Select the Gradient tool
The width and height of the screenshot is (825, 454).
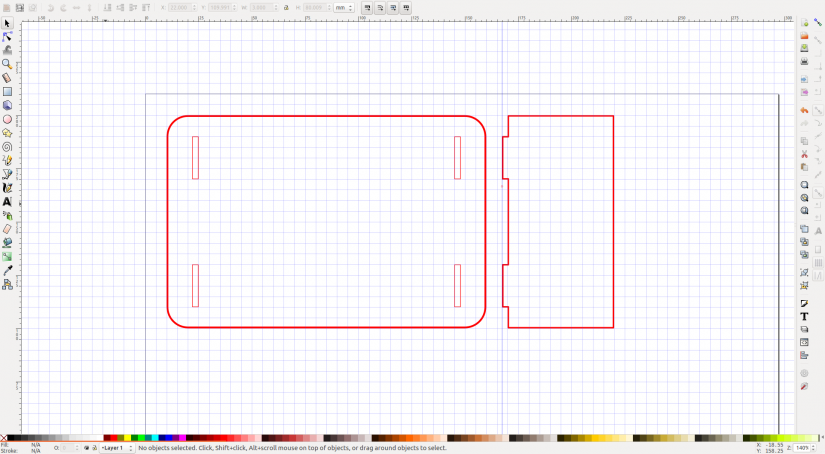[x=7, y=257]
